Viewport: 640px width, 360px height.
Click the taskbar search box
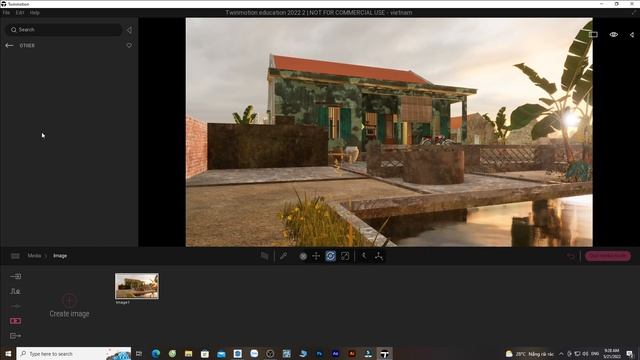click(x=74, y=353)
